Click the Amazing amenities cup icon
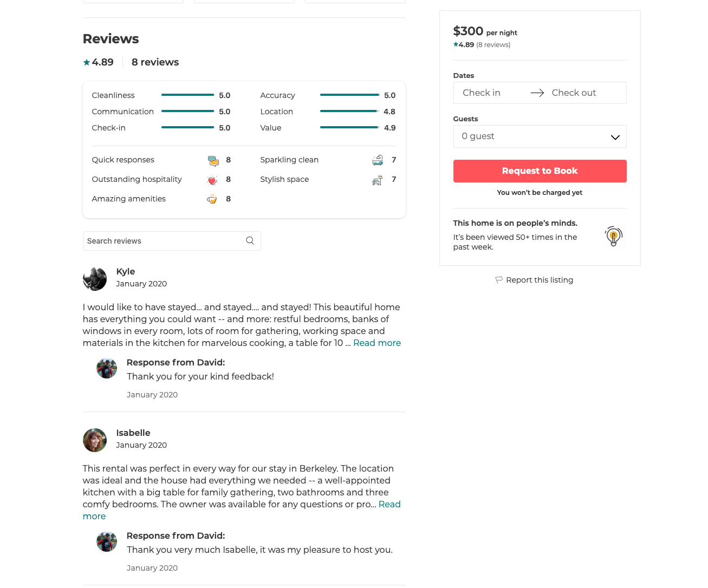Screen dimensions: 708x588 tap(212, 199)
